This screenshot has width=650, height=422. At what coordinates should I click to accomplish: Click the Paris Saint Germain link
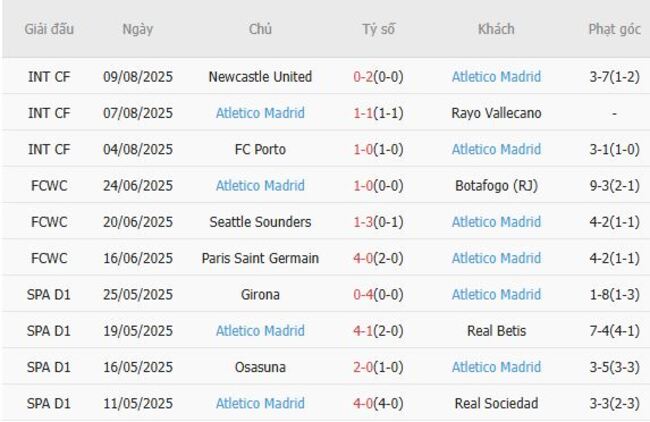point(260,258)
